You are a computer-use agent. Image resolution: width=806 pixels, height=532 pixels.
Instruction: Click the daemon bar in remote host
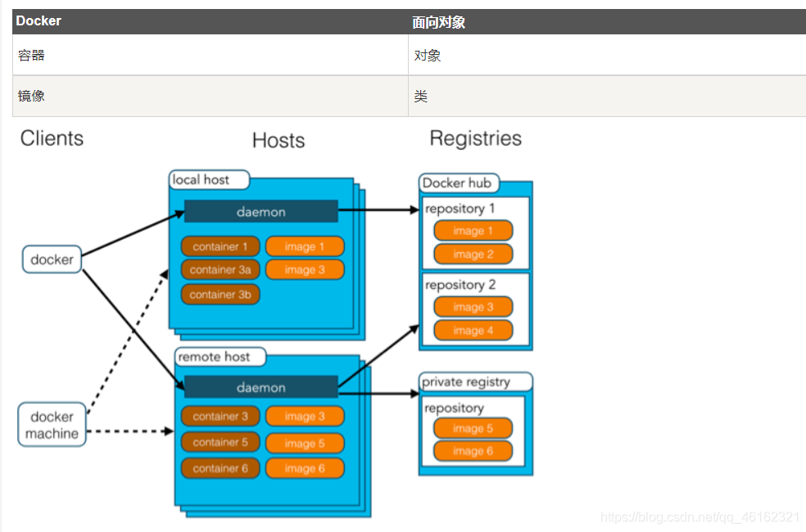pyautogui.click(x=261, y=387)
